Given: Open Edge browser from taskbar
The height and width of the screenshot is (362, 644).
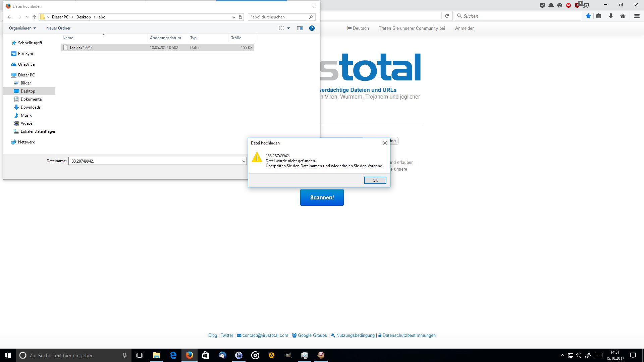Looking at the screenshot, I should tap(173, 355).
